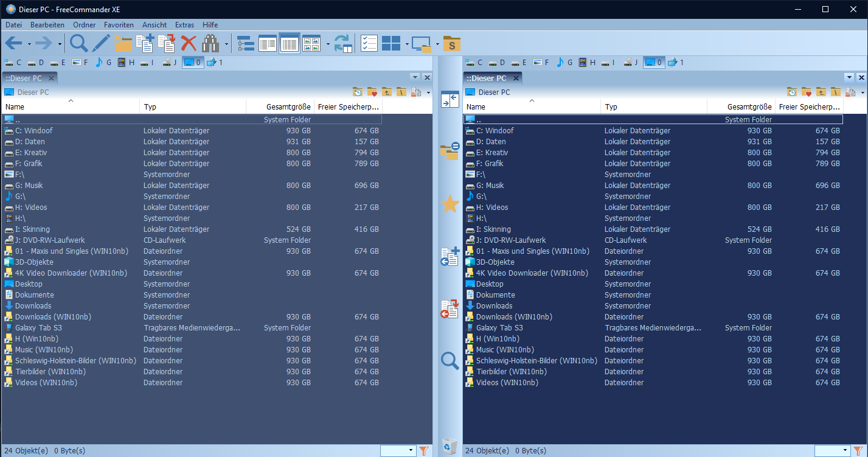Open the Extras menu
This screenshot has height=457, width=868.
(x=184, y=25)
